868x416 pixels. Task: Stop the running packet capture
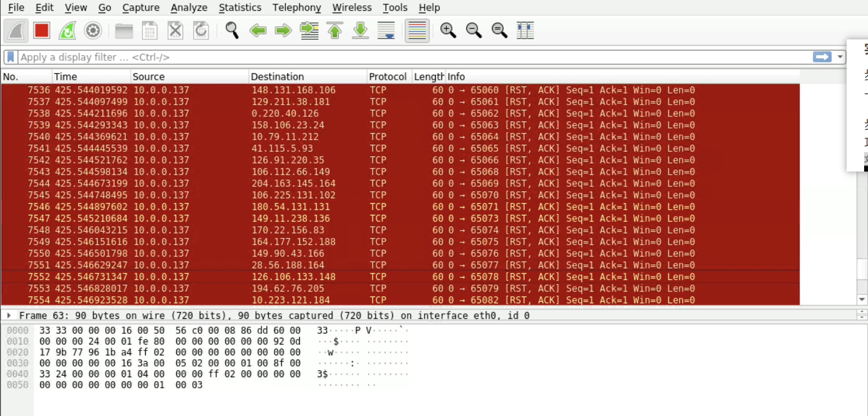coord(42,31)
